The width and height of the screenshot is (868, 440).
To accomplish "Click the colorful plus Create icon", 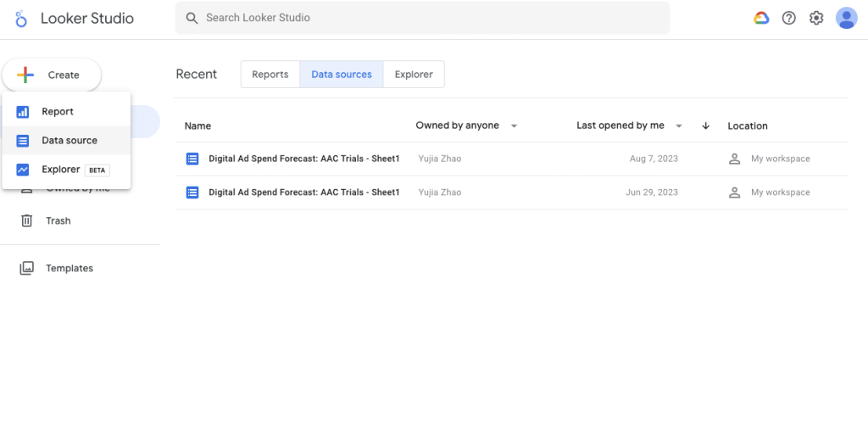I will coord(25,75).
